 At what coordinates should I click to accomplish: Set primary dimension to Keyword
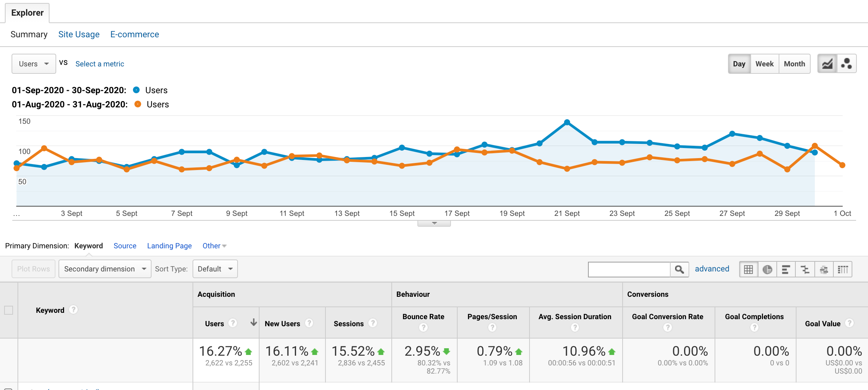pos(89,246)
